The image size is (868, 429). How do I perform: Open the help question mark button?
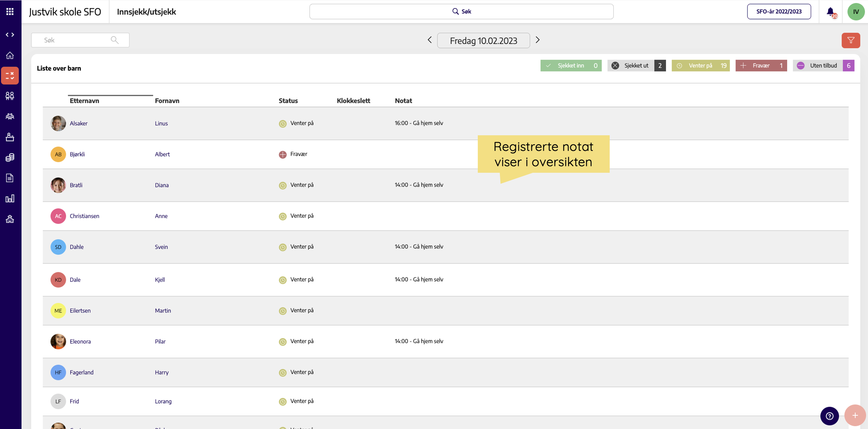829,416
